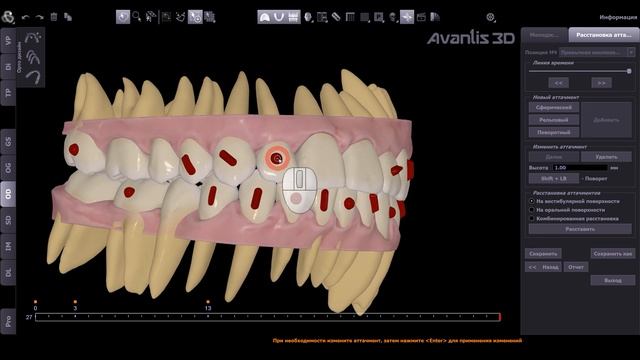Switch to the Расстановка атта... tab
This screenshot has width=640, height=360.
pos(604,35)
